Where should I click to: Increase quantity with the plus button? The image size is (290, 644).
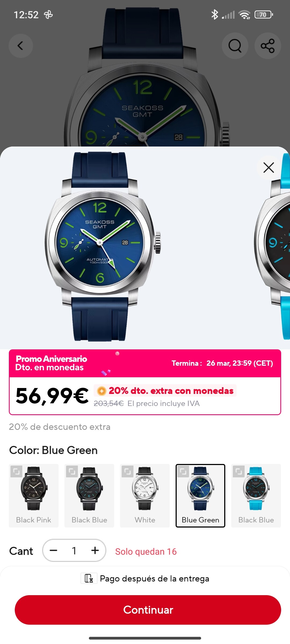pos(95,550)
